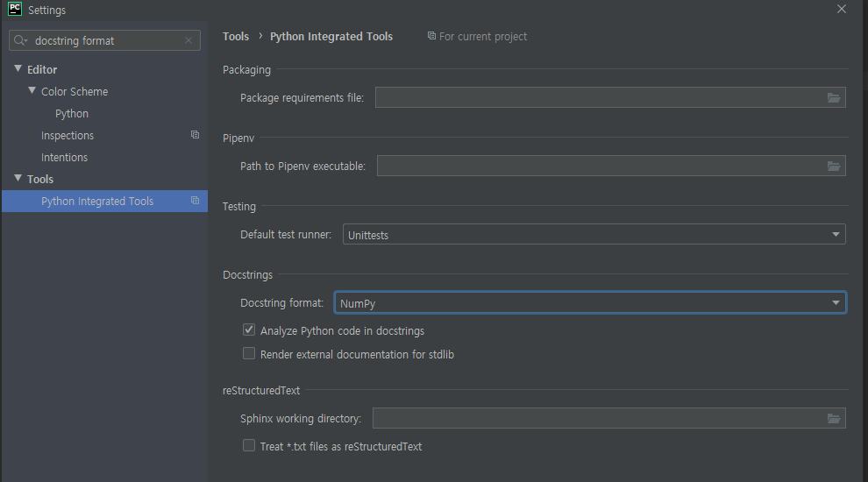
Task: Click the Packaging section heading
Action: (x=246, y=70)
